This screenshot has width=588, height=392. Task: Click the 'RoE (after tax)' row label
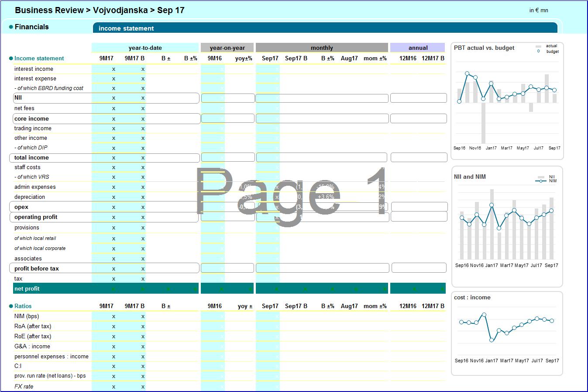33,336
